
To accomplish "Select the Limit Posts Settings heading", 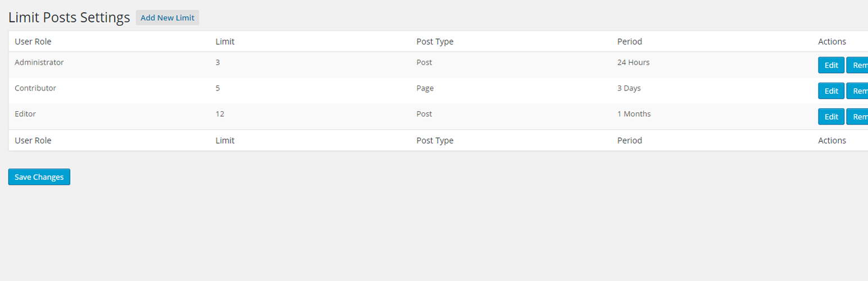I will click(x=69, y=18).
